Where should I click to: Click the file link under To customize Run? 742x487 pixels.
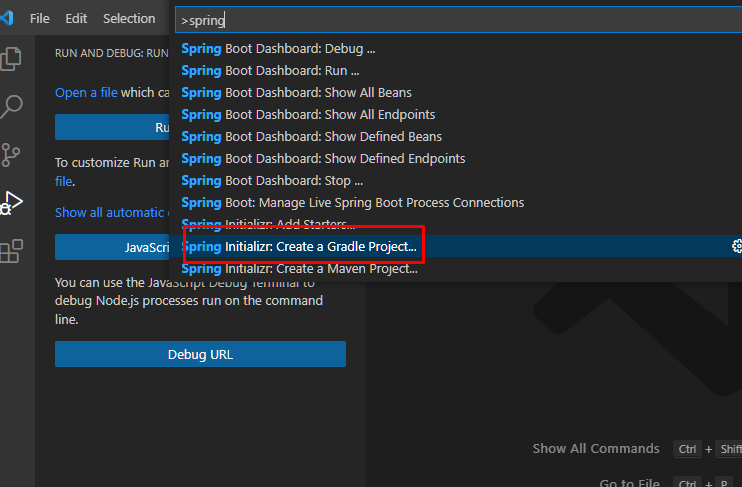point(64,181)
